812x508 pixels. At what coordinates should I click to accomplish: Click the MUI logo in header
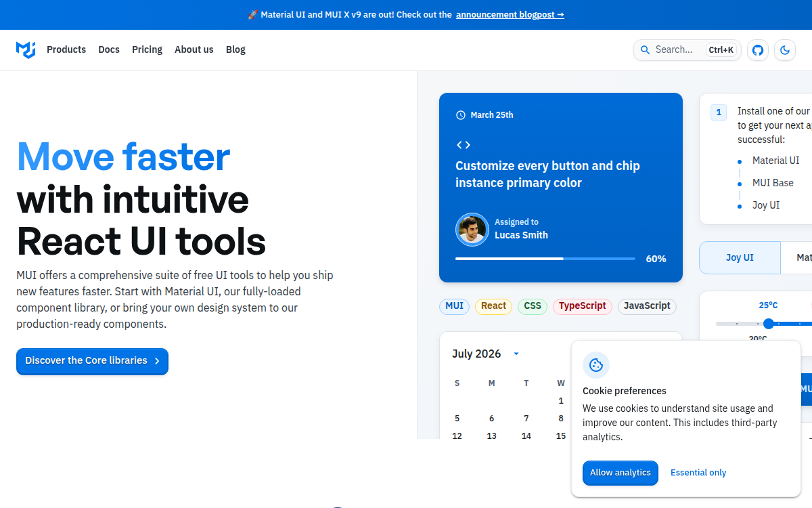tap(26, 49)
